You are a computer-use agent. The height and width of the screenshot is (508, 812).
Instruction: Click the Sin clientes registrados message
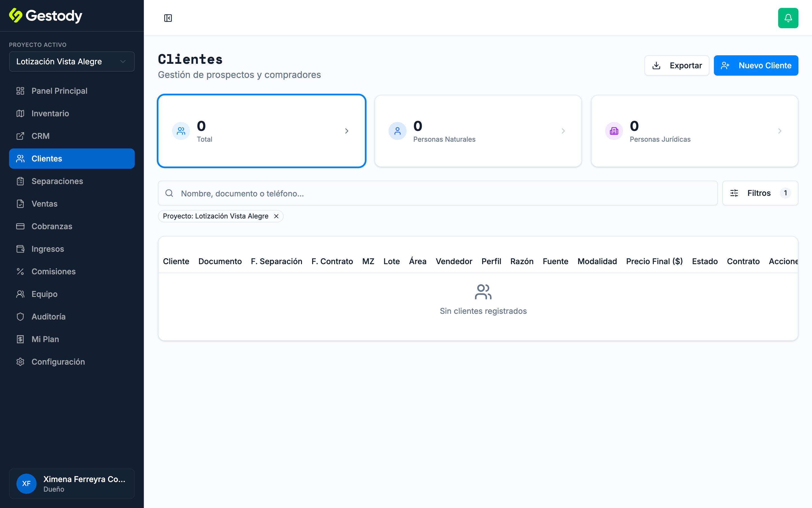click(483, 311)
